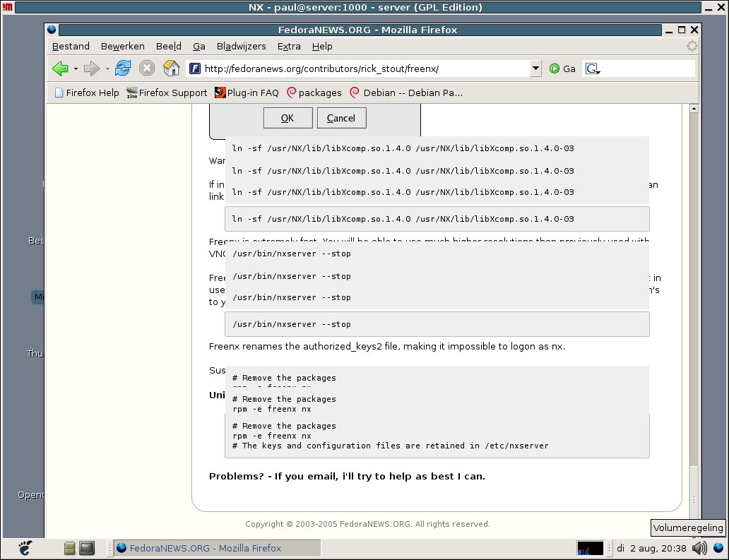Click the system monitor graph applet
The height and width of the screenshot is (560, 729).
click(590, 549)
